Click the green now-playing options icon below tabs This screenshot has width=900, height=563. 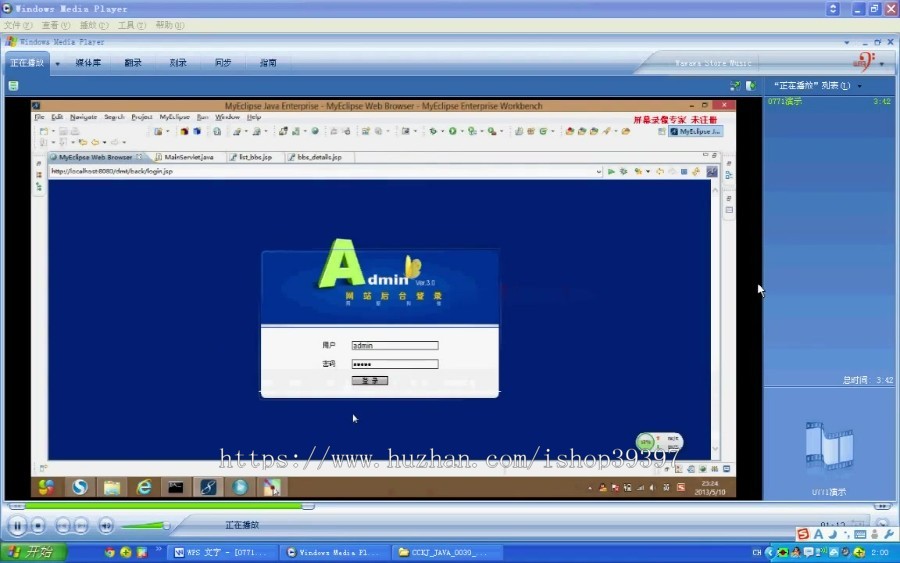coord(13,86)
